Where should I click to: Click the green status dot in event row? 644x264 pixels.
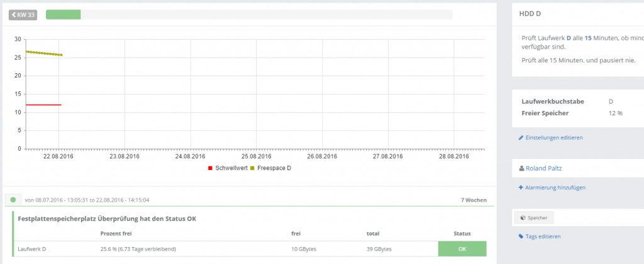point(13,200)
